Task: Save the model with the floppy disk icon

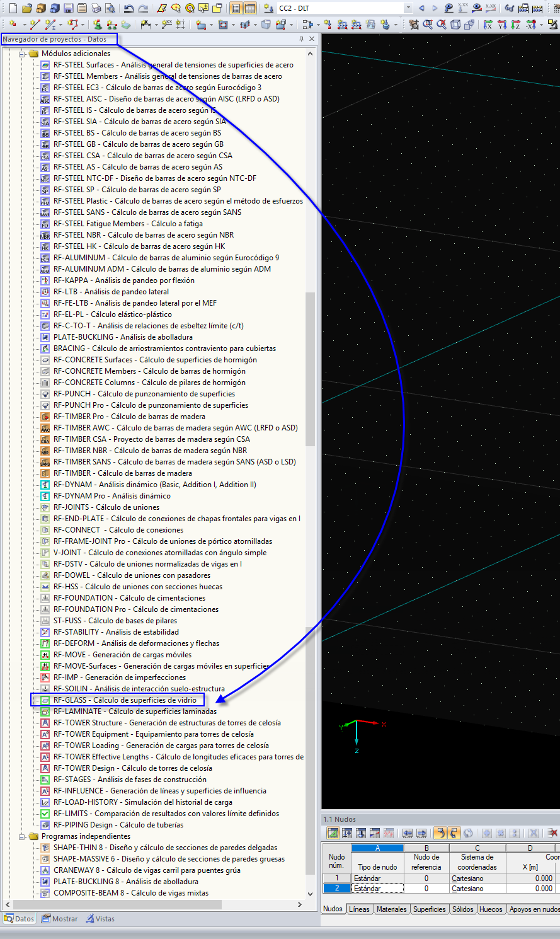Action: [68, 8]
